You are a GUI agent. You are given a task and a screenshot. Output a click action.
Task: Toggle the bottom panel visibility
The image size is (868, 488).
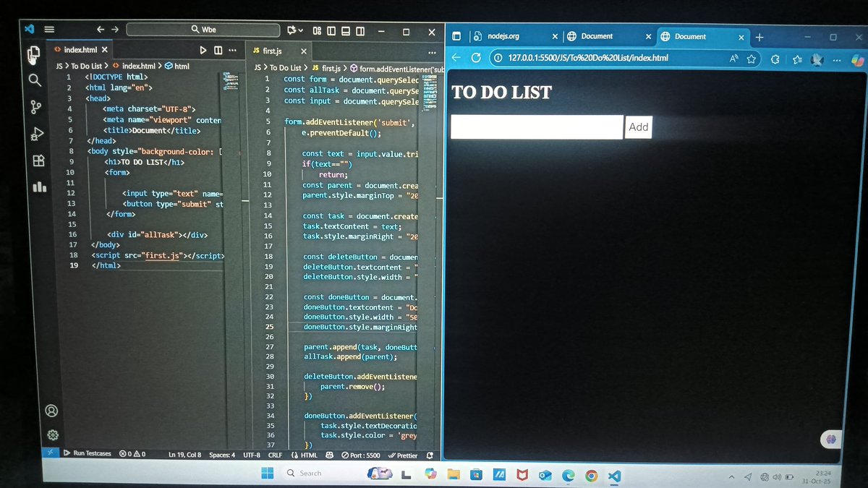point(346,30)
